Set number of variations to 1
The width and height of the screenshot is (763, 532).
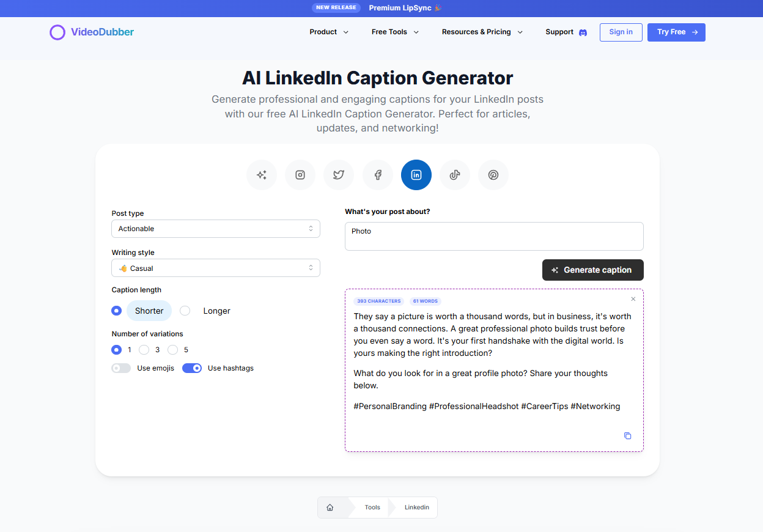(x=117, y=350)
